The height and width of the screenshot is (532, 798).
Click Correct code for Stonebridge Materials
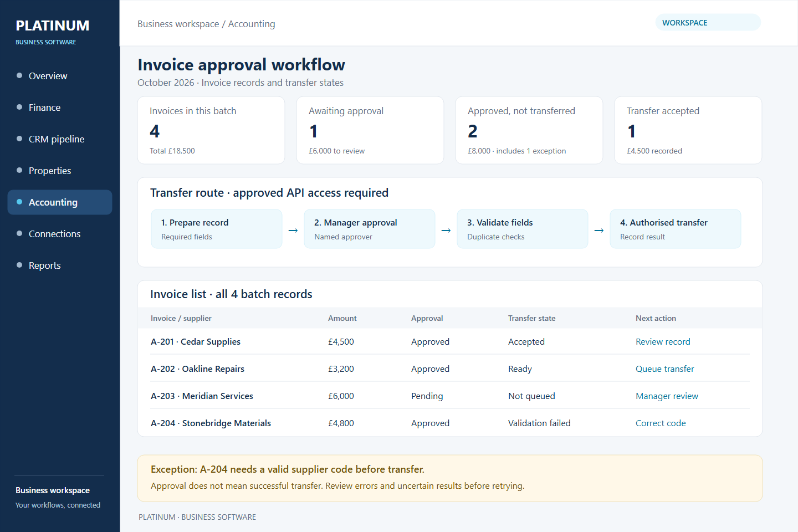coord(661,423)
